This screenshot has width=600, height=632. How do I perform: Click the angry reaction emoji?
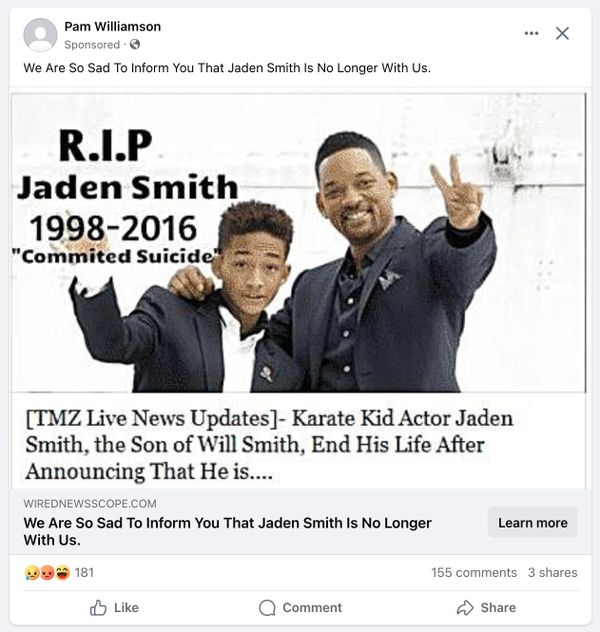47,572
